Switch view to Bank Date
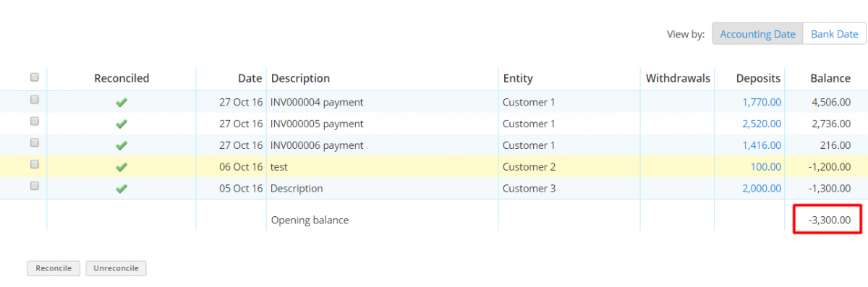This screenshot has width=868, height=287. point(834,34)
